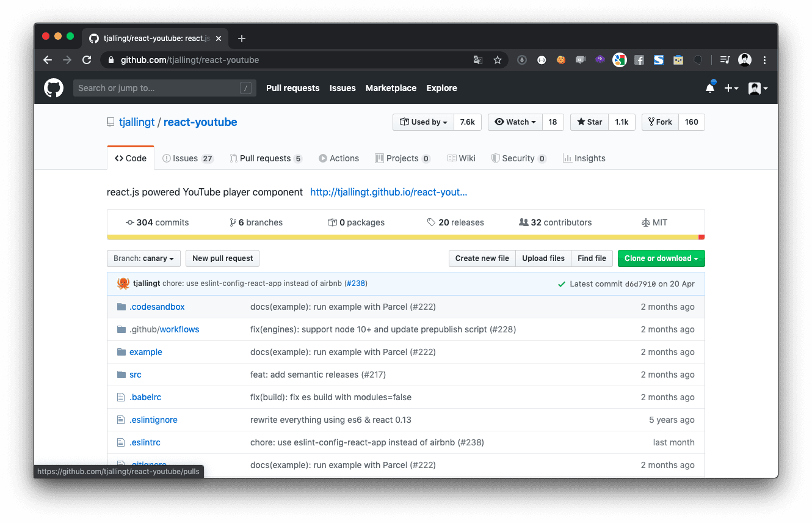Open the notifications bell

(x=710, y=88)
